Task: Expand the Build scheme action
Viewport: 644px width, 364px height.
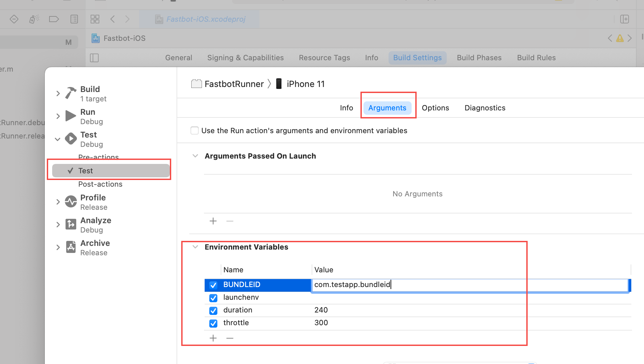Action: 58,93
